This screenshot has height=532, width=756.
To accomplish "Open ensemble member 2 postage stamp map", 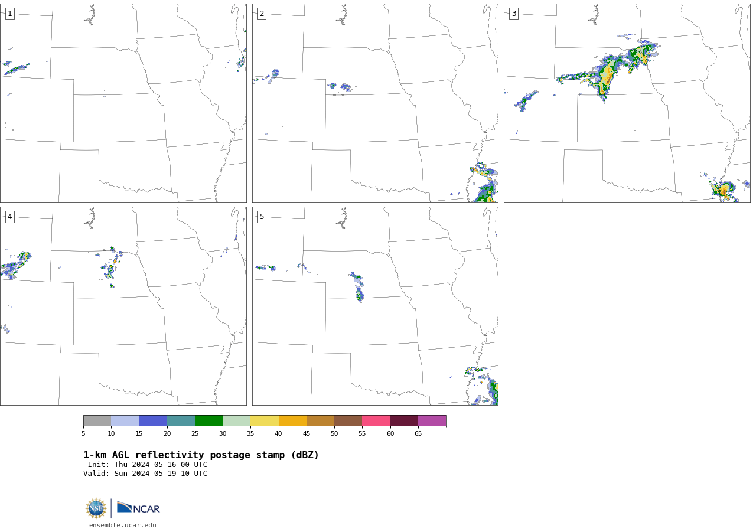I will 375,103.
